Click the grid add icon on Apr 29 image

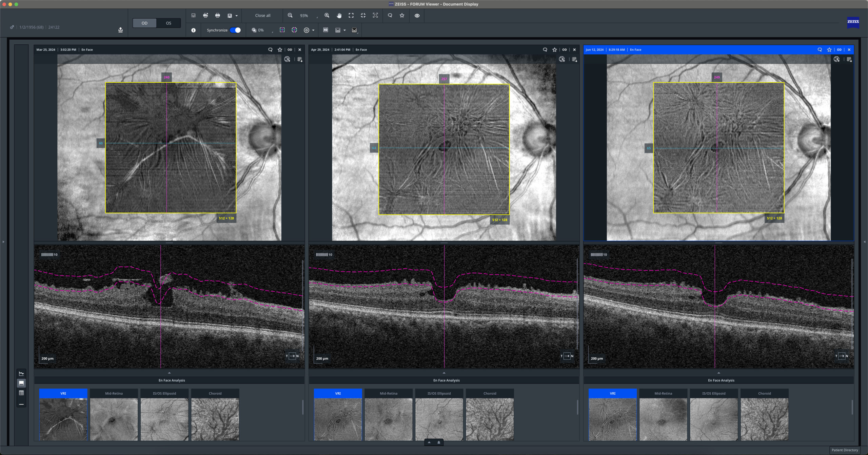pos(574,59)
